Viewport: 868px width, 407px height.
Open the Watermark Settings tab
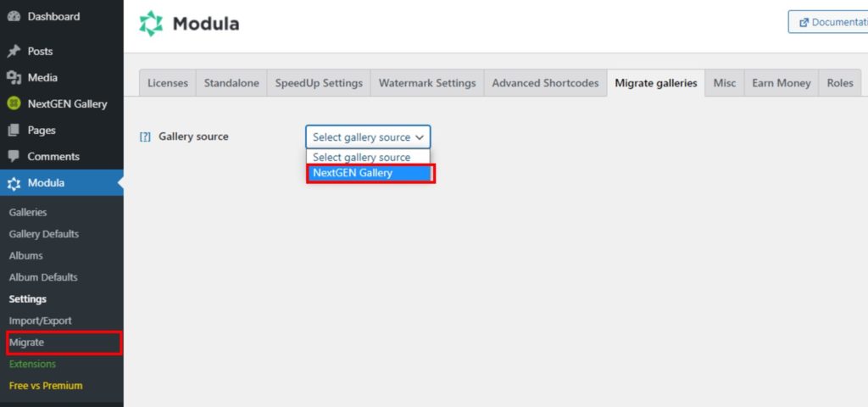click(x=427, y=83)
